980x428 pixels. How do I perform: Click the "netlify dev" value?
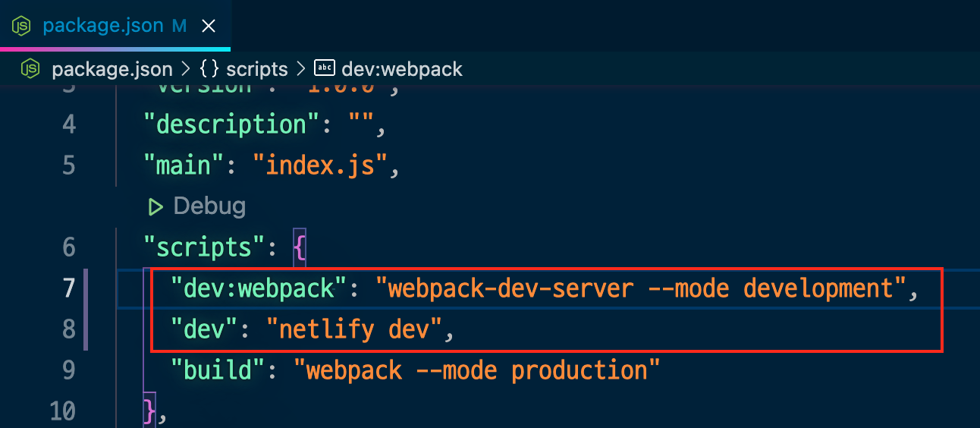click(x=355, y=329)
